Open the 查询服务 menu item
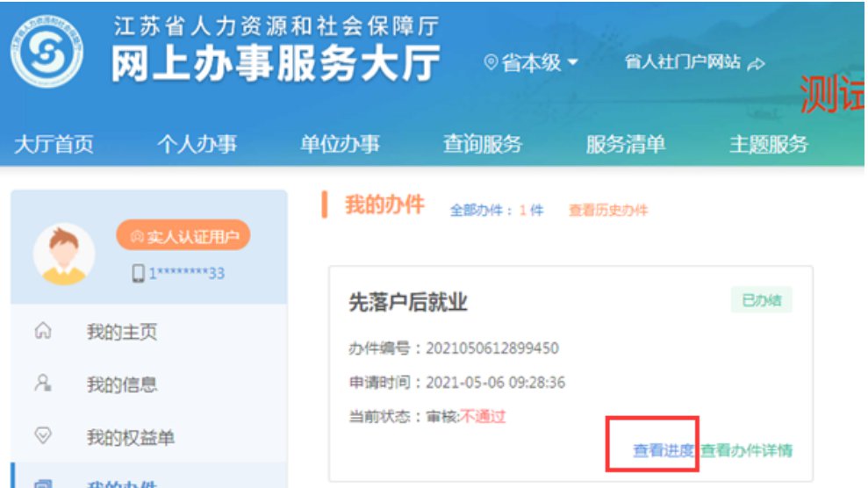This screenshot has height=488, width=868. coord(483,144)
